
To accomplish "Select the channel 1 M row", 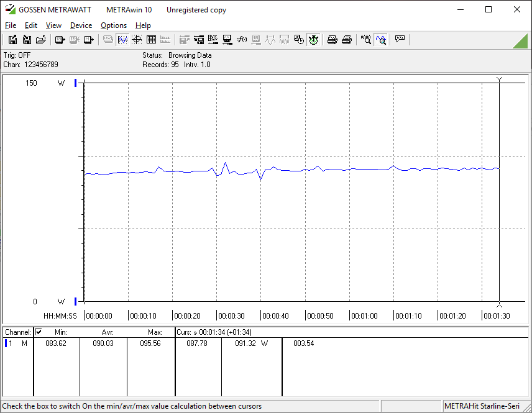I will click(17, 343).
